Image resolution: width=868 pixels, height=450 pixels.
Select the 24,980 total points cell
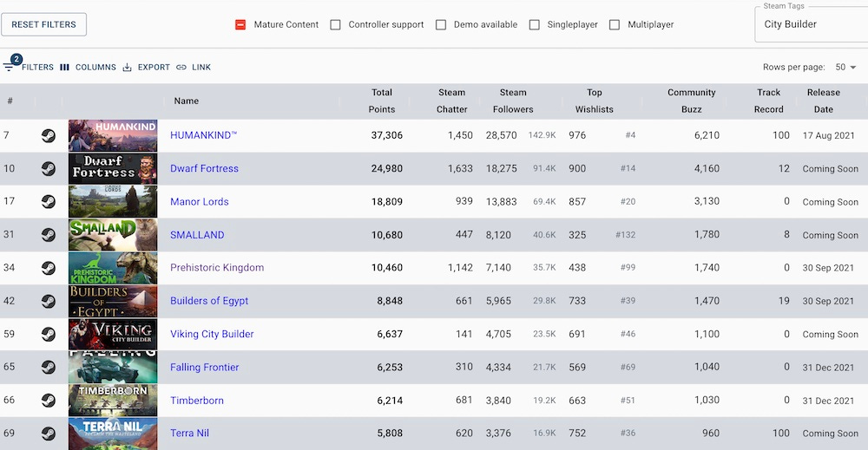coord(387,168)
